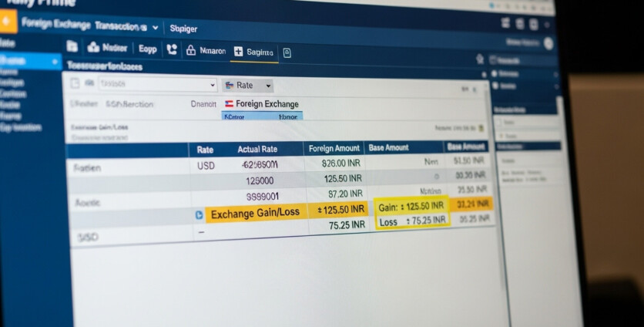This screenshot has height=327, width=644.
Task: Select the orange ±125.50 INR cell
Action: pos(338,210)
